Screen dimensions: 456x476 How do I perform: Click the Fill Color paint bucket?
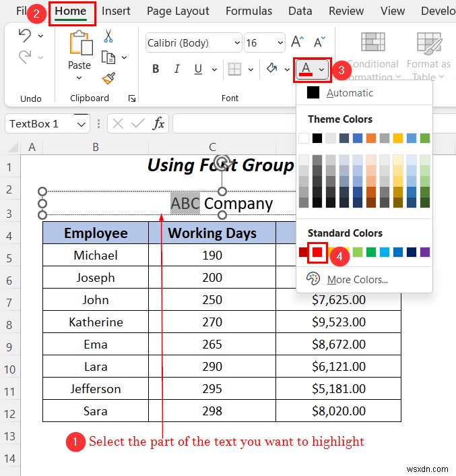272,69
